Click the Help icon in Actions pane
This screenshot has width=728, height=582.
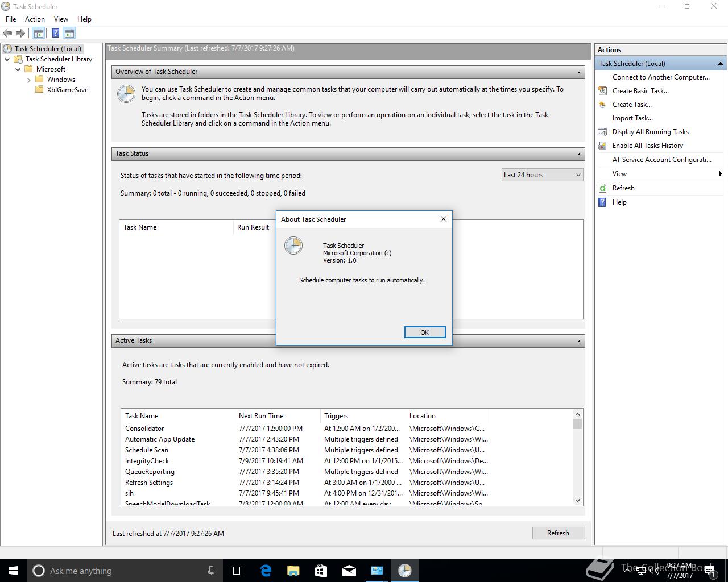(603, 202)
